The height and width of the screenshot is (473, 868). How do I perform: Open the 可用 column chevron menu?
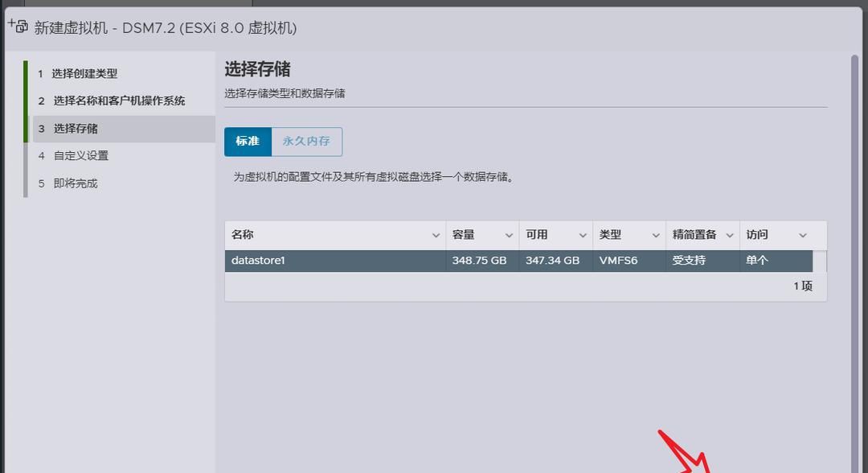(x=583, y=236)
